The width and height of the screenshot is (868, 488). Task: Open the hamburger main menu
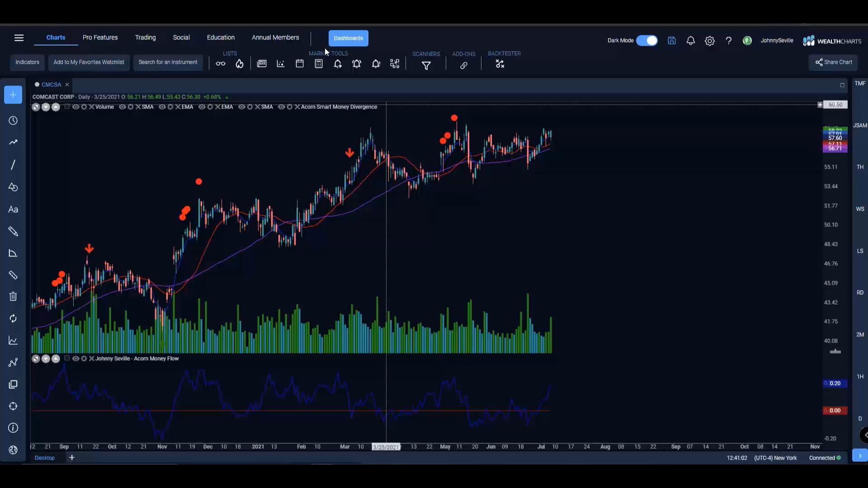19,38
